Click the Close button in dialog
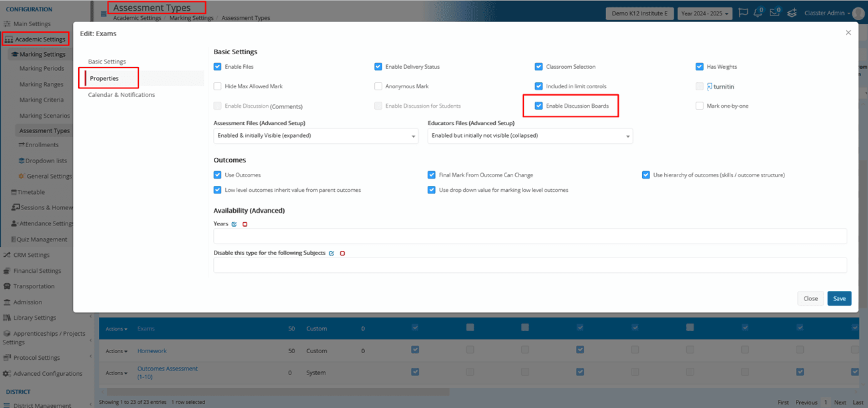 [x=811, y=298]
